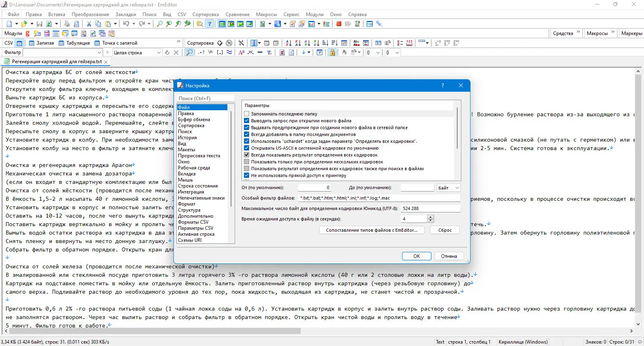The height and width of the screenshot is (346, 644).
Task: Click the match case Aa filter icon
Action: click(242, 53)
